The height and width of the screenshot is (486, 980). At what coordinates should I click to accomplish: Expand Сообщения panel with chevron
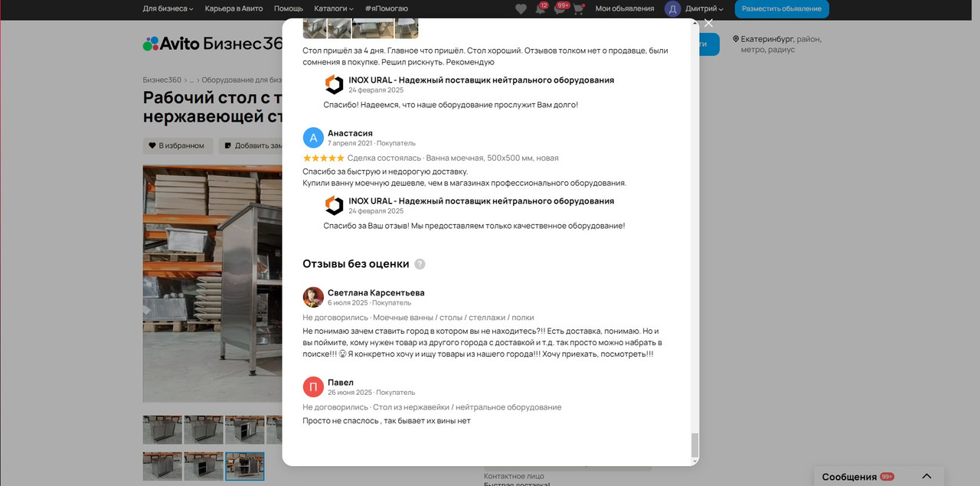coord(926,476)
